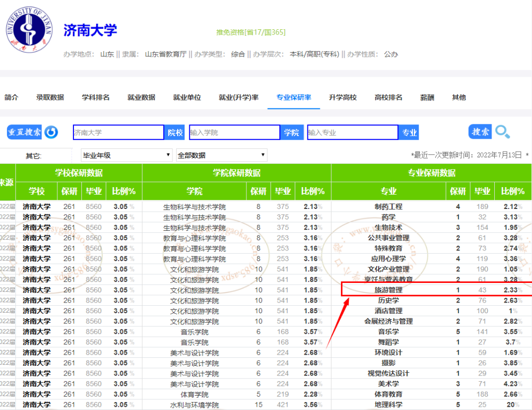Go to the 就业(升学)率 tab
This screenshot has height=410, width=532.
click(x=239, y=97)
